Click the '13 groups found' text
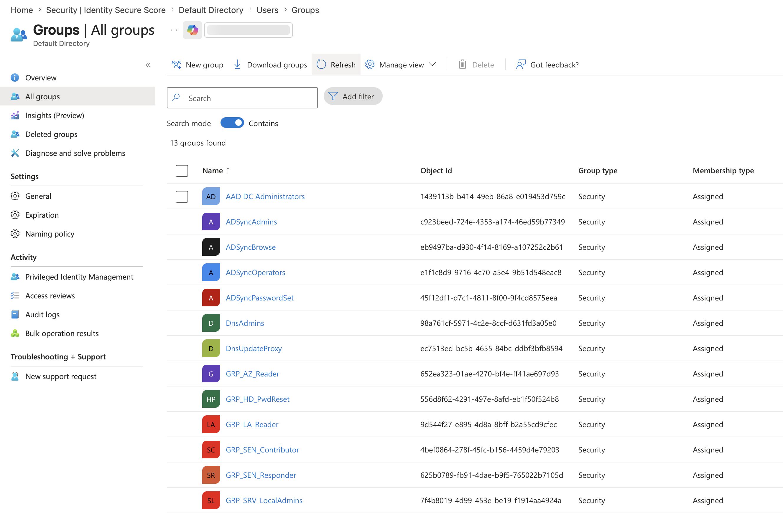Screen dimensions: 783x532 coord(198,143)
